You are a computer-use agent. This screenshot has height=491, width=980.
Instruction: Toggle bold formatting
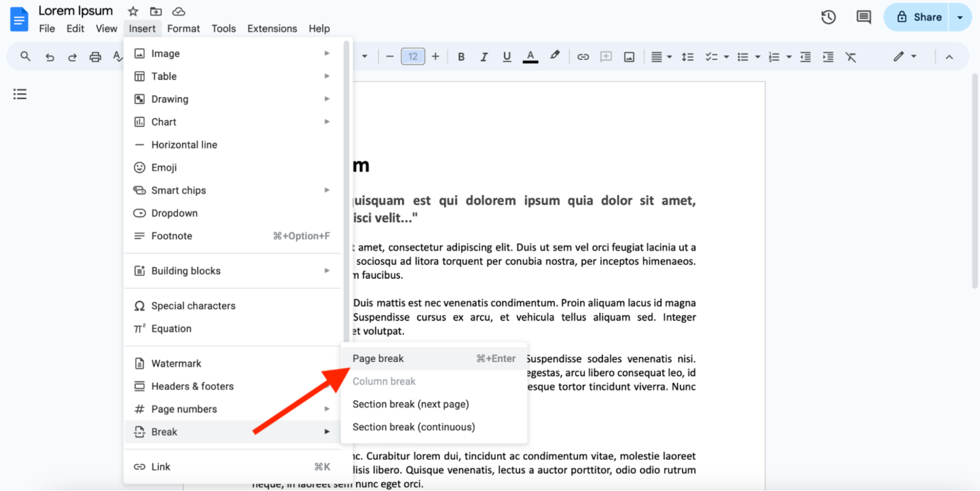(x=461, y=56)
